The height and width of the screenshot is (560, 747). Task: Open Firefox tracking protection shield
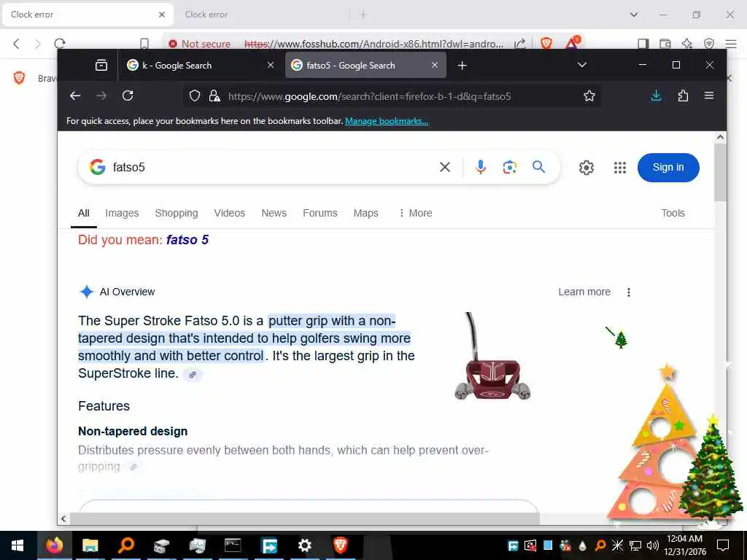194,96
